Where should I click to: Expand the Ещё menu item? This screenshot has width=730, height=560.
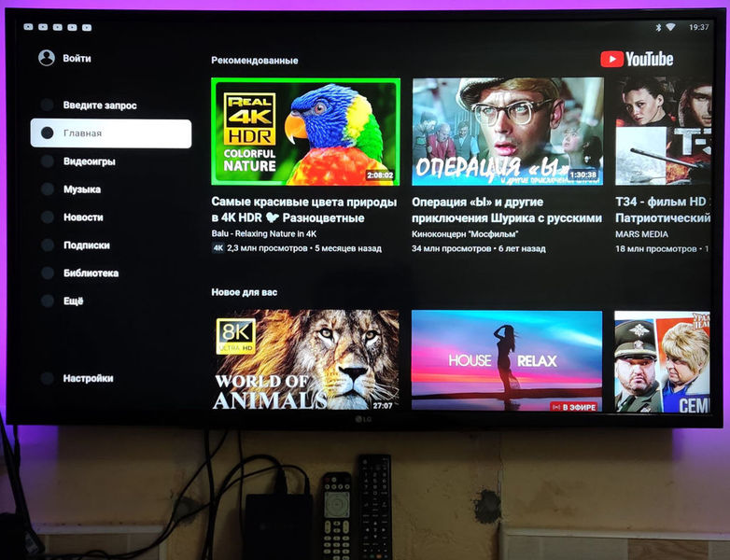pyautogui.click(x=73, y=301)
